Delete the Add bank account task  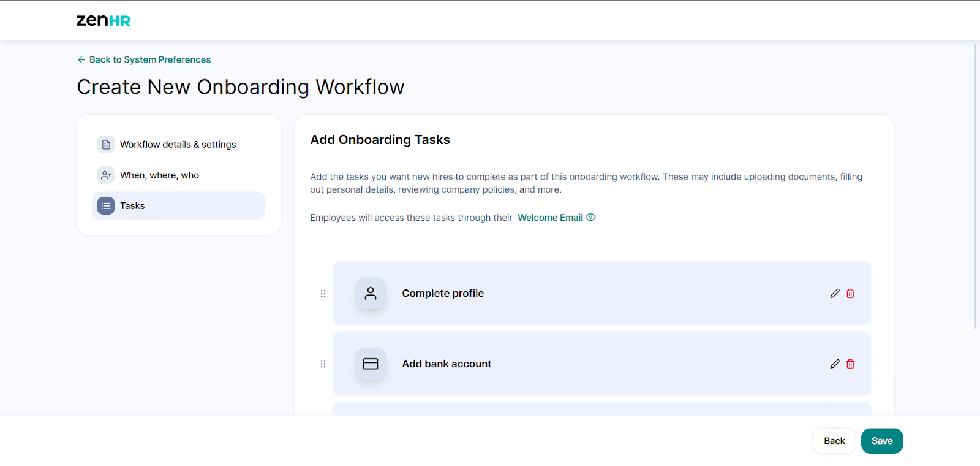click(x=850, y=364)
